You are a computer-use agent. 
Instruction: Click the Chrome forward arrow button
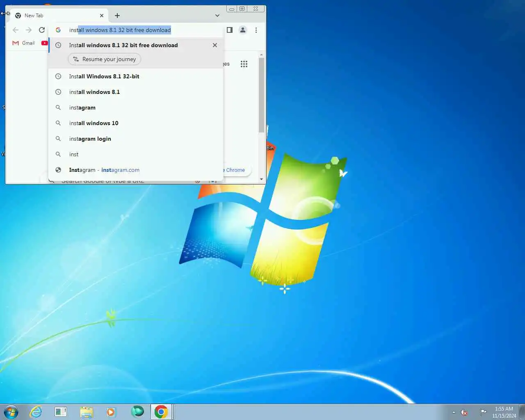point(29,30)
